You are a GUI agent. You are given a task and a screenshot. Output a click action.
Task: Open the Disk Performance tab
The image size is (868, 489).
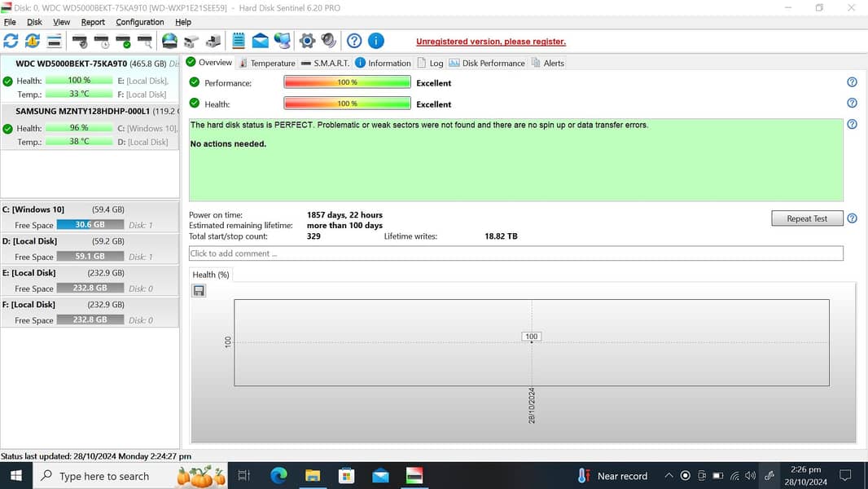click(x=487, y=63)
